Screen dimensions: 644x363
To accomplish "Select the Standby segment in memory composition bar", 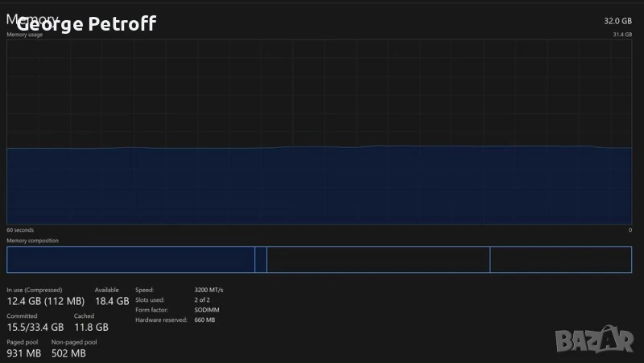I will [378, 260].
